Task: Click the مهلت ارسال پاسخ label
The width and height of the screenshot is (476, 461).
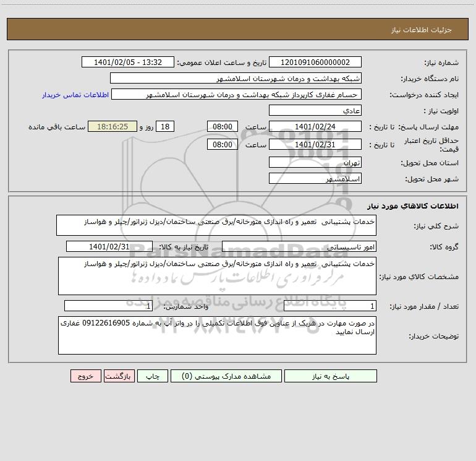Action: click(428, 127)
